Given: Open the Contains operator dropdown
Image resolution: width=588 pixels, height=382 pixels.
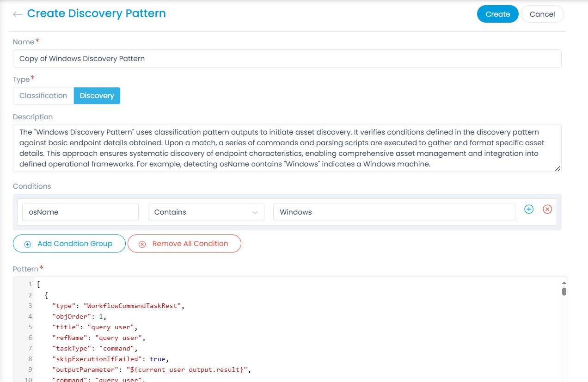Looking at the screenshot, I should click(206, 212).
